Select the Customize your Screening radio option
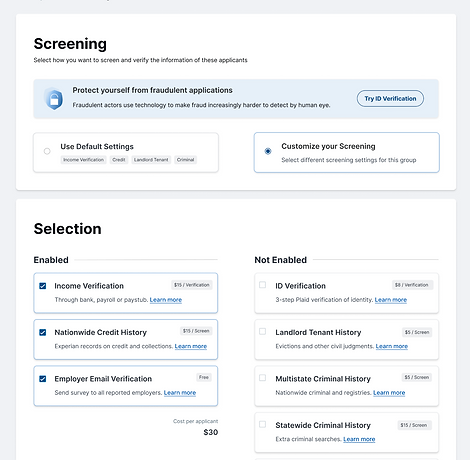The image size is (470, 460). (268, 151)
